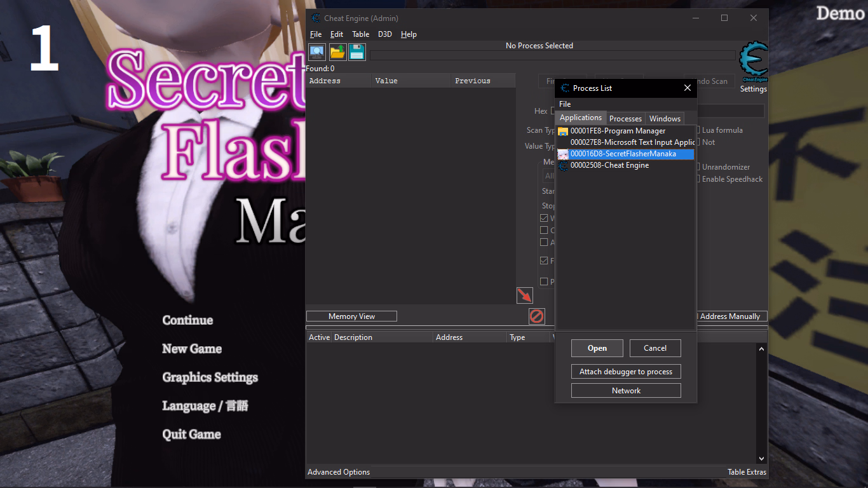Image resolution: width=868 pixels, height=488 pixels.
Task: Click the Process List title bar icon
Action: point(565,88)
